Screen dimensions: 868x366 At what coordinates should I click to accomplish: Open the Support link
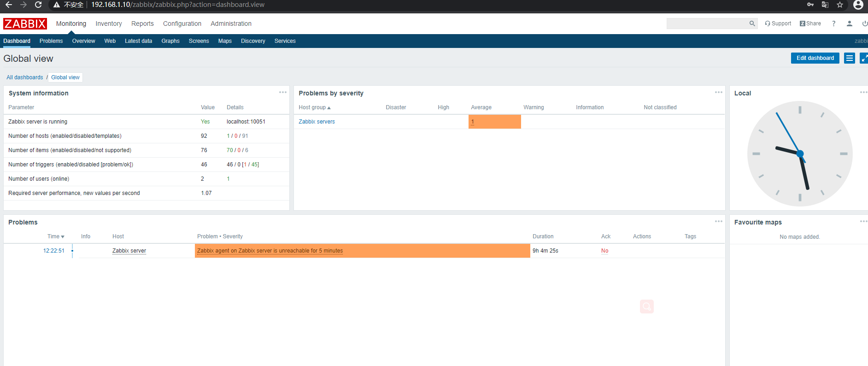(x=778, y=24)
